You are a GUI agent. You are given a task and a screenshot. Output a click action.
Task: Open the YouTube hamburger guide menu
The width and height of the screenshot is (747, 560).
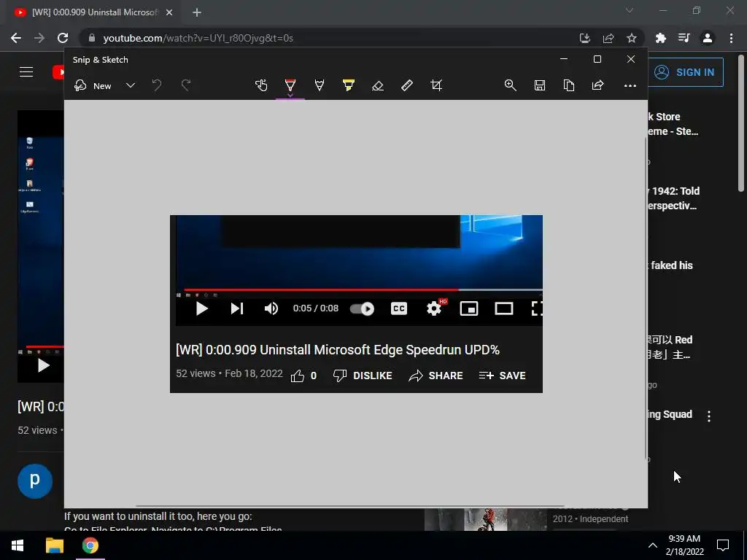pyautogui.click(x=26, y=72)
